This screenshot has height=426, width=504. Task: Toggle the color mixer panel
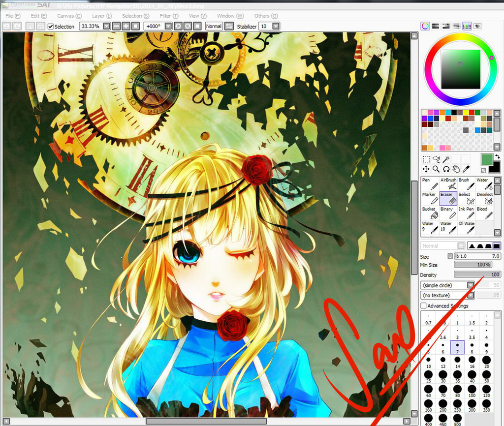click(x=456, y=26)
